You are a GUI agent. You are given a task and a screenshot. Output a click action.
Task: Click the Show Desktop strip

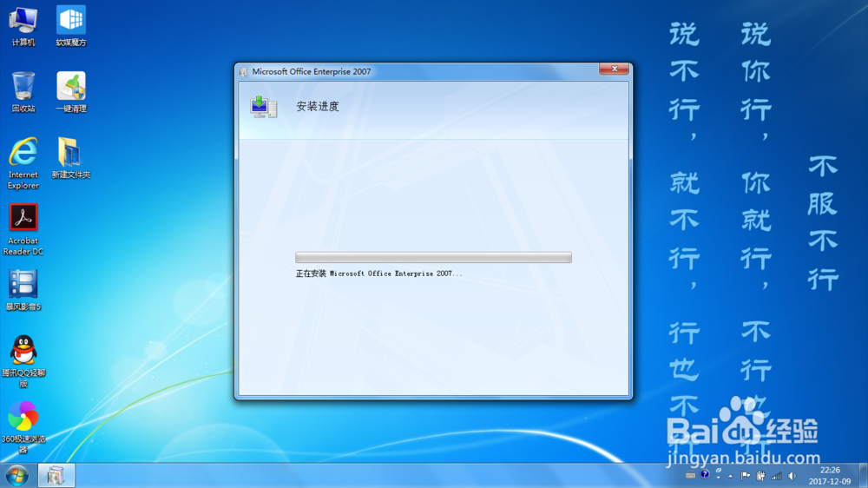(x=863, y=476)
